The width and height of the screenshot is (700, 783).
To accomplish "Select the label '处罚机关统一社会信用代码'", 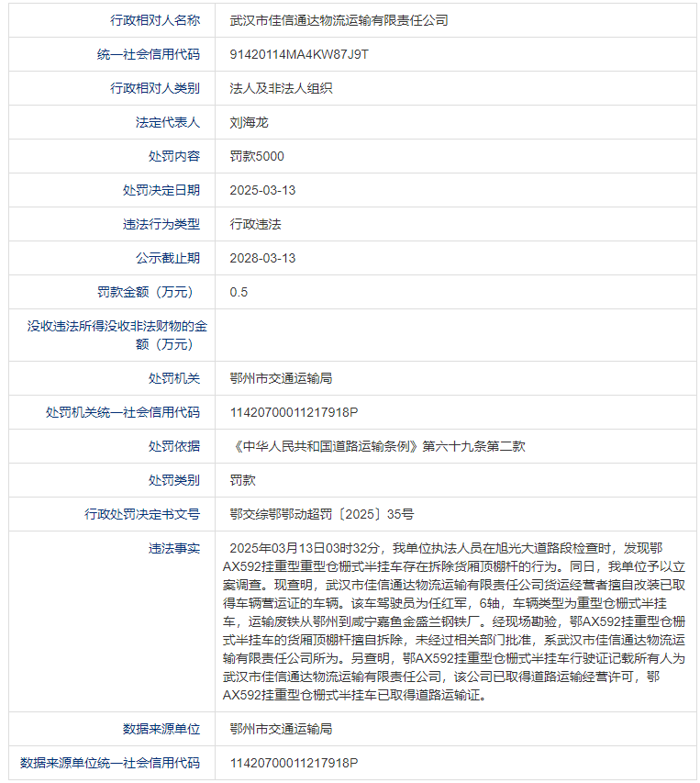I will (x=123, y=412).
